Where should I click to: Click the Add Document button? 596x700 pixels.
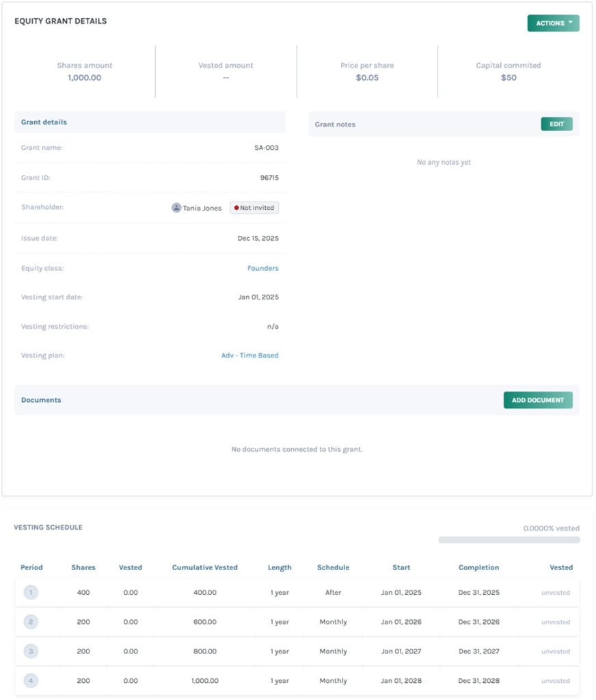(x=537, y=400)
